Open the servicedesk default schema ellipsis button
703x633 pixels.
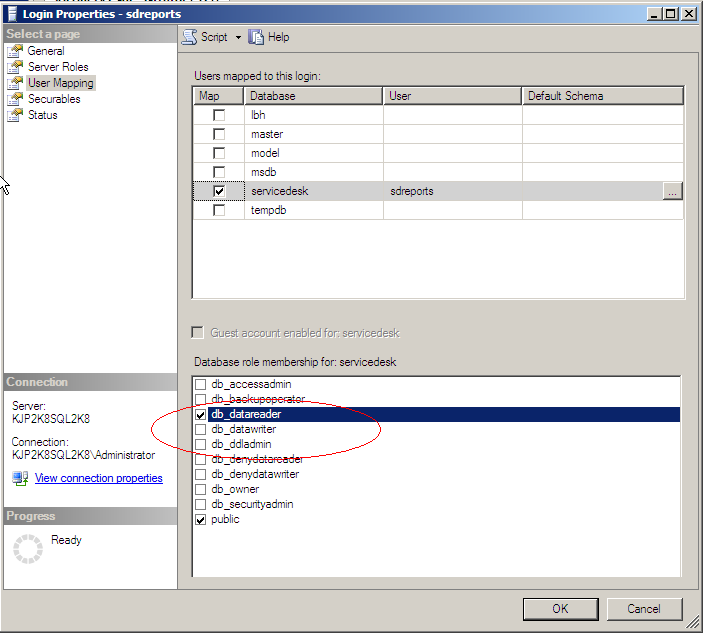(672, 191)
